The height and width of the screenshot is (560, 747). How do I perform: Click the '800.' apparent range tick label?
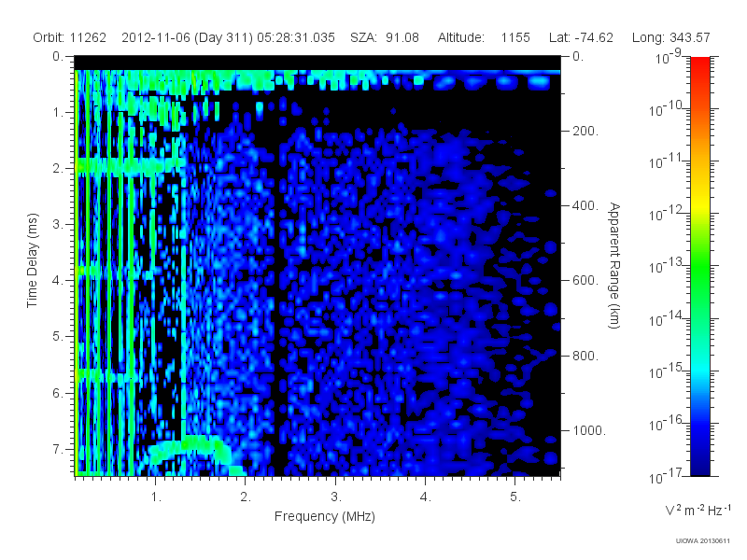coord(585,356)
